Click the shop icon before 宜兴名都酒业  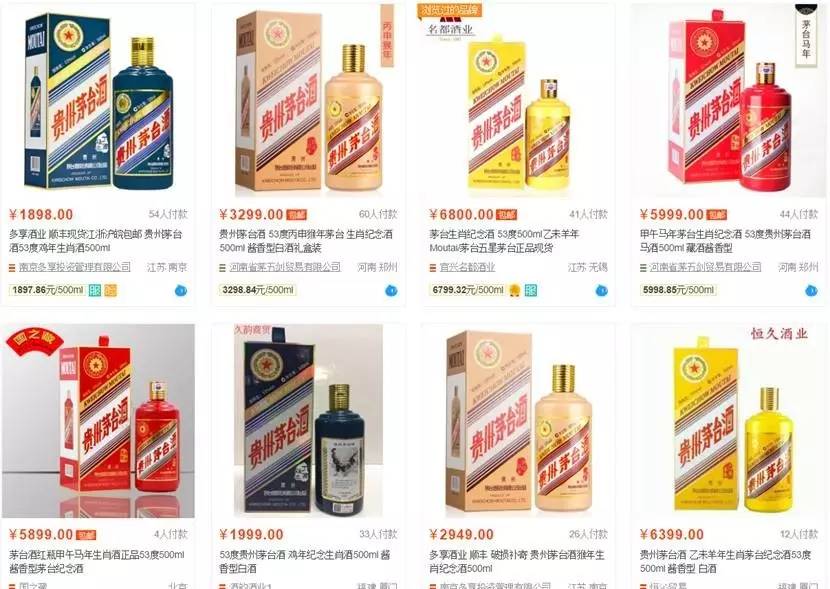[433, 268]
